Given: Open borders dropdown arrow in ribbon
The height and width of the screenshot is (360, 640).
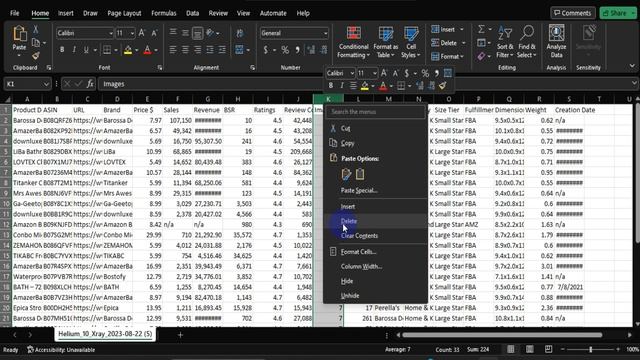Looking at the screenshot, I should click(x=116, y=50).
